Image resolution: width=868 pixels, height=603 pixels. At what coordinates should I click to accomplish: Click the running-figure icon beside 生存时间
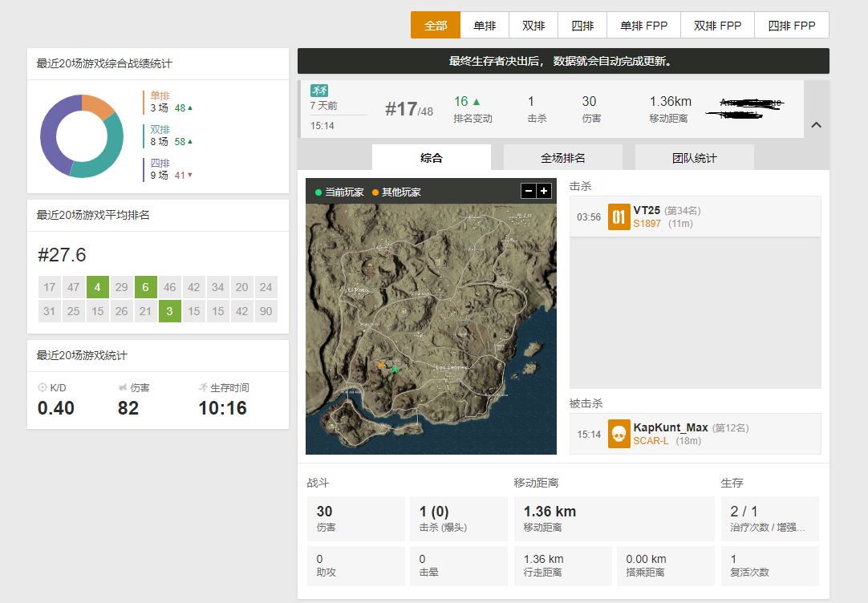203,387
